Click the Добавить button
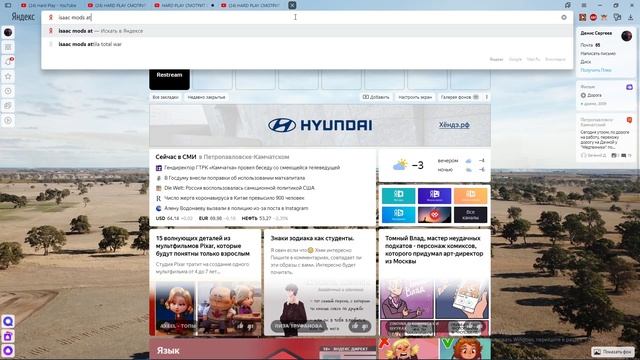The width and height of the screenshot is (640, 360). coord(376,97)
